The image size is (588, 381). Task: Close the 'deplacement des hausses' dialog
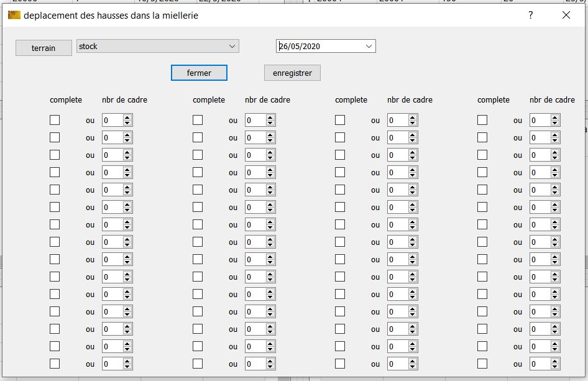(x=566, y=16)
